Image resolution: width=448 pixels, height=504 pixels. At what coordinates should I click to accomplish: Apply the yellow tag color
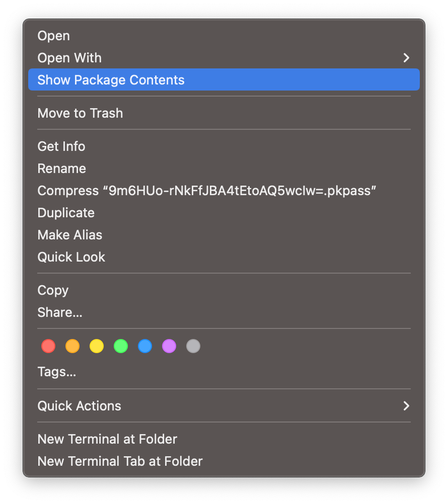coord(97,346)
